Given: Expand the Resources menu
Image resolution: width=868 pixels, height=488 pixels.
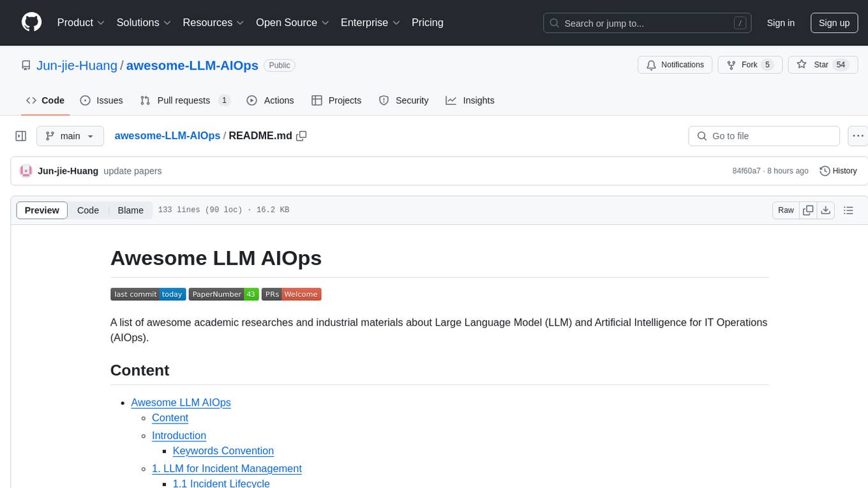Looking at the screenshot, I should tap(213, 22).
